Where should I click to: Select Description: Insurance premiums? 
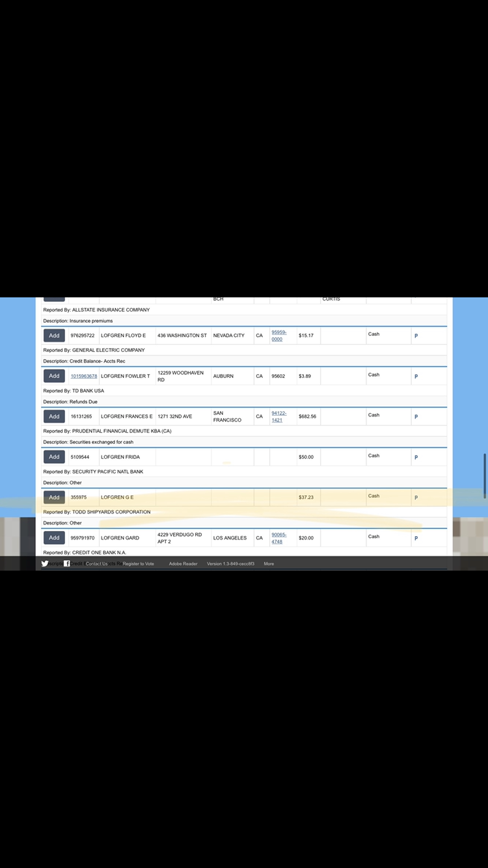(x=78, y=321)
